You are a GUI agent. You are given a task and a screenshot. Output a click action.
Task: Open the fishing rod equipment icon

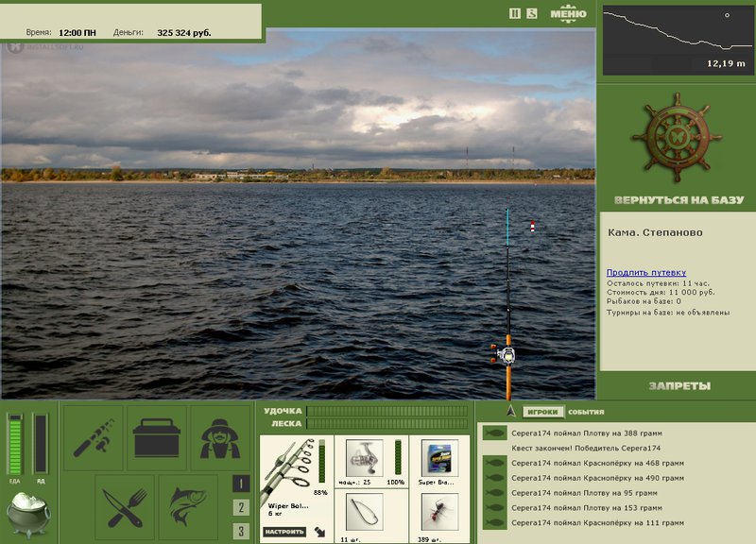click(94, 438)
